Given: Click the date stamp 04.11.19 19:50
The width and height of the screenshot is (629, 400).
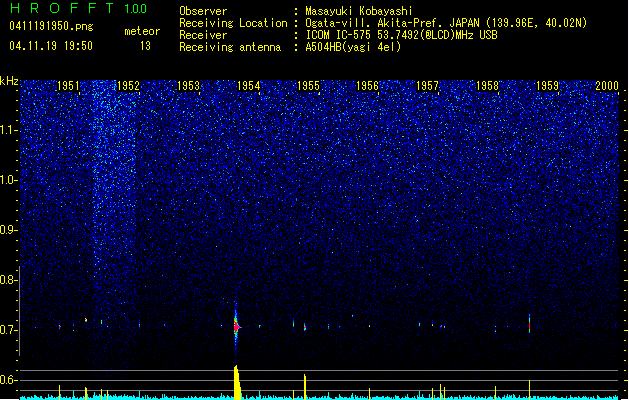Looking at the screenshot, I should pos(51,46).
